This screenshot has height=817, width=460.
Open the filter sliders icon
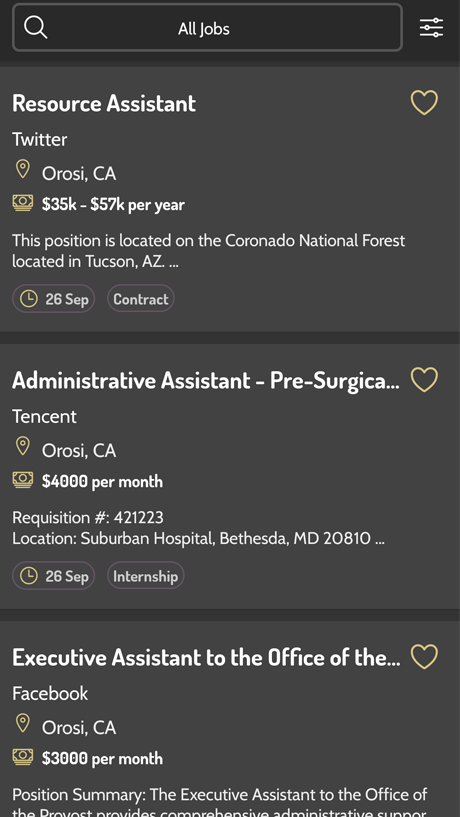coord(431,28)
